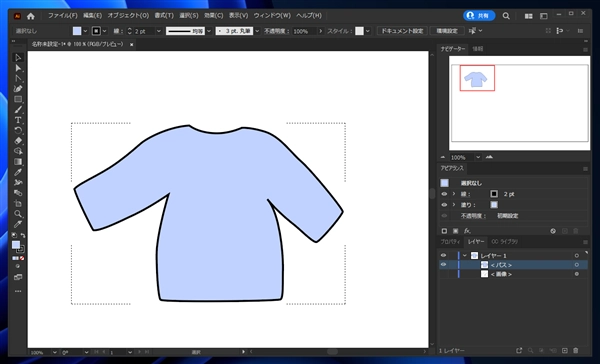Click the ドキュメント設定 button
Image resolution: width=600 pixels, height=364 pixels.
pos(402,31)
